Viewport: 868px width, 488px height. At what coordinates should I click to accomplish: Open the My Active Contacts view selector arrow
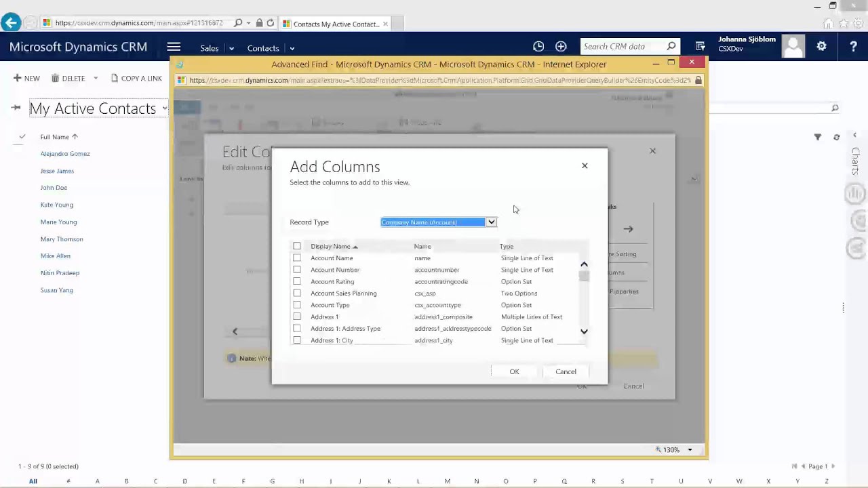(165, 108)
